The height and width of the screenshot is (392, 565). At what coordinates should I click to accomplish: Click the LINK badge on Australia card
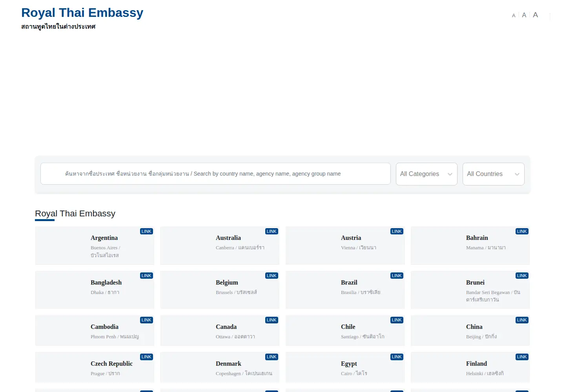272,231
